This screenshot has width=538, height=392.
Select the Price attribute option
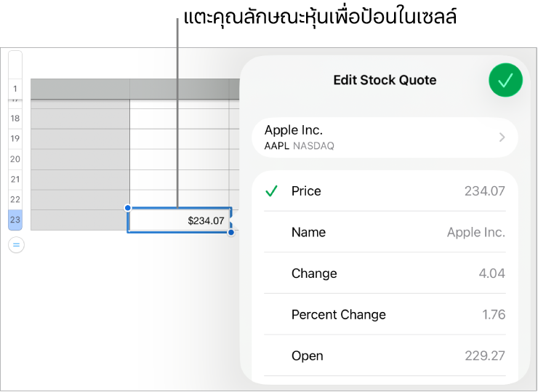pyautogui.click(x=385, y=191)
